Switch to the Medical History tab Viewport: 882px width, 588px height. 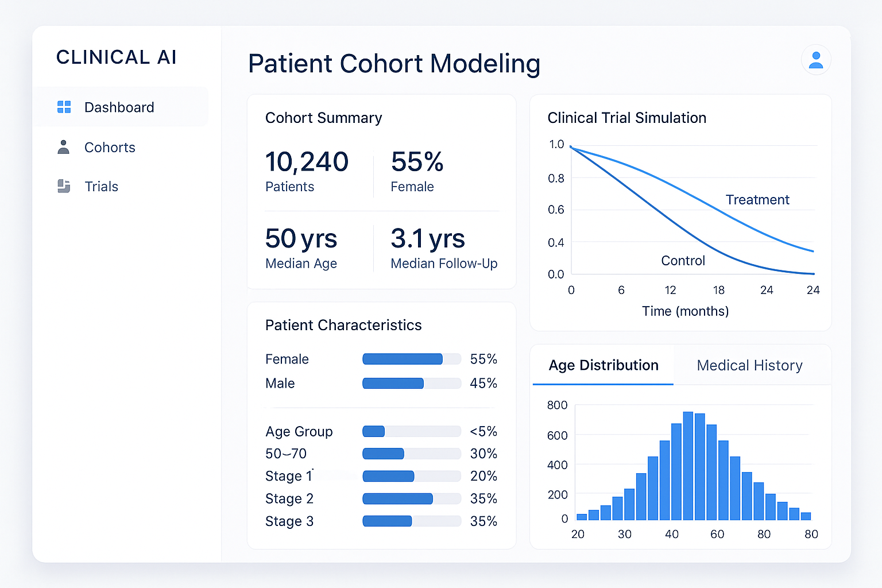point(749,365)
